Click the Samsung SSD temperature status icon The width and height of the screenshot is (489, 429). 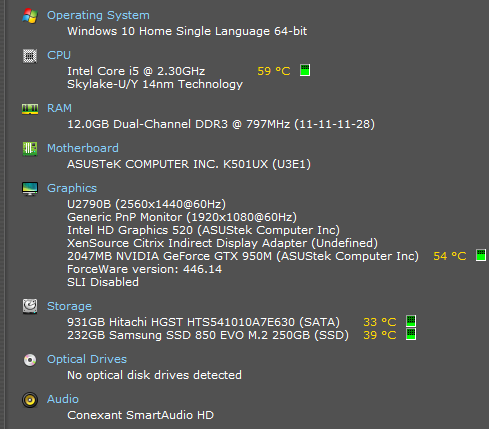pos(411,334)
